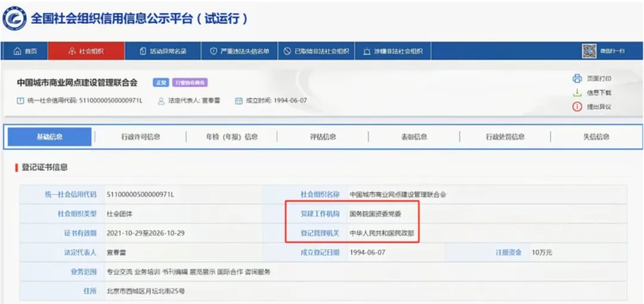Click credit code value in the certificate table
Image resolution: width=644 pixels, height=304 pixels.
[140, 194]
